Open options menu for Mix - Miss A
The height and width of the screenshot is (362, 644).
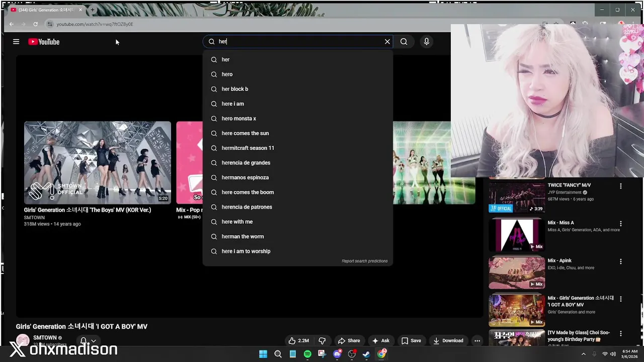tap(620, 224)
